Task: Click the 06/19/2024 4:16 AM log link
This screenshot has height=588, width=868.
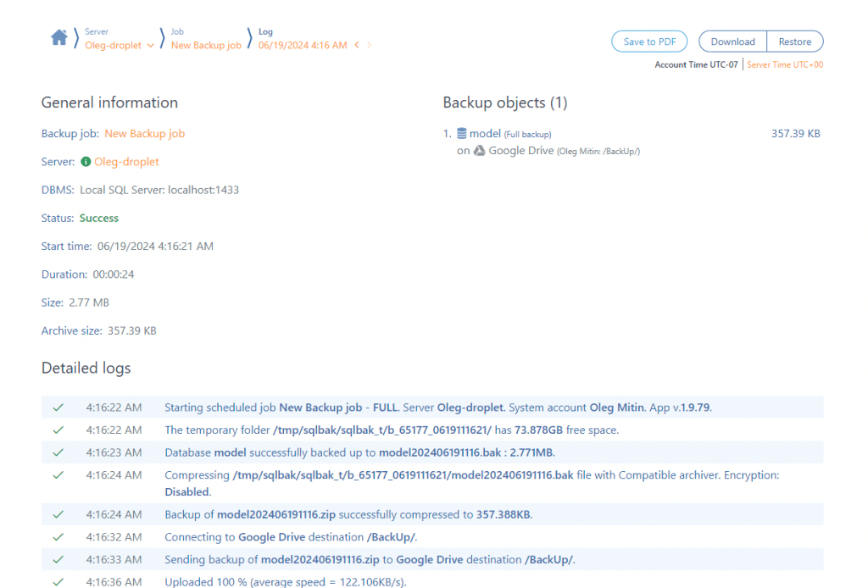Action: [302, 46]
